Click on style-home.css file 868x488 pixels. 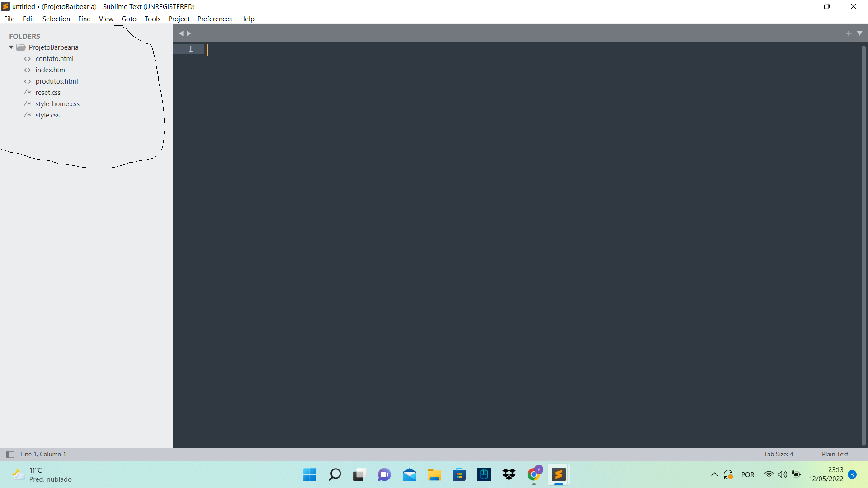pos(57,103)
